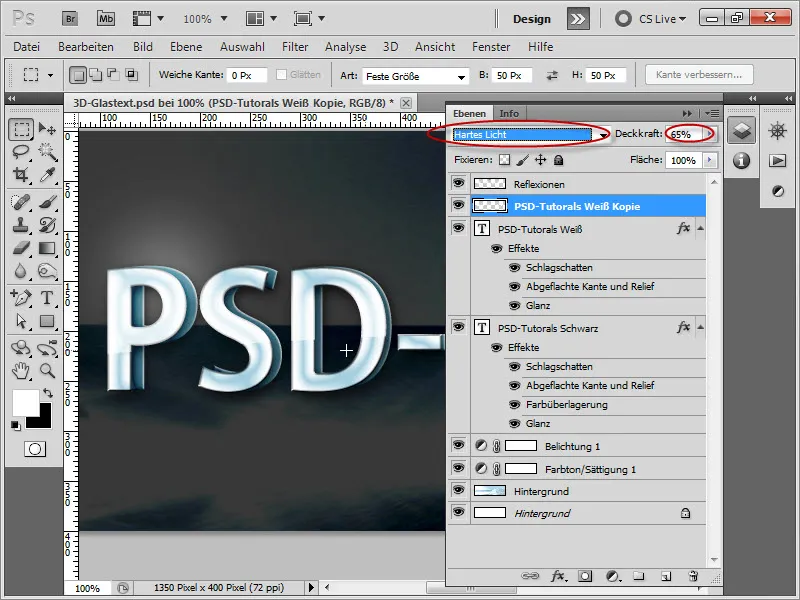The image size is (800, 600).
Task: Add a layer style with fx button
Action: (558, 577)
